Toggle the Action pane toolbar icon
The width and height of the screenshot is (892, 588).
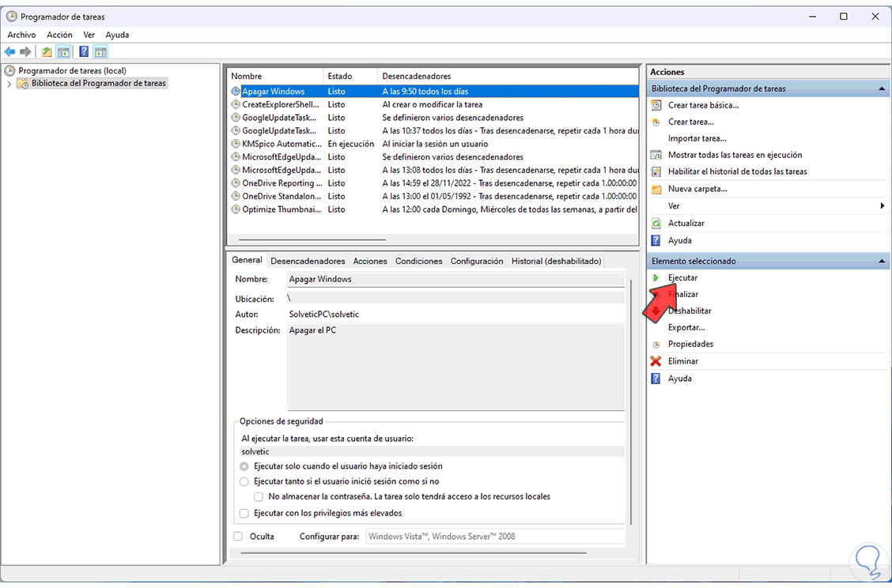tap(100, 51)
